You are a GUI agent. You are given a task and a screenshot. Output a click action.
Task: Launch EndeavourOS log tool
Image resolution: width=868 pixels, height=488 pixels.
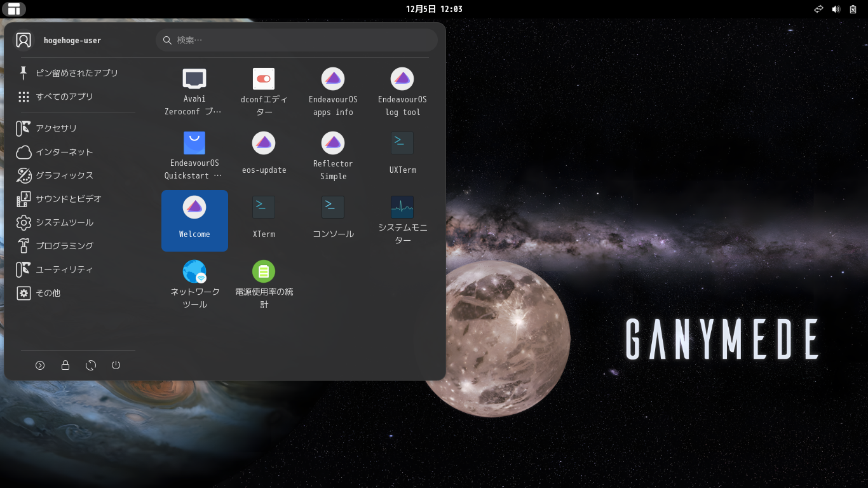coord(402,92)
